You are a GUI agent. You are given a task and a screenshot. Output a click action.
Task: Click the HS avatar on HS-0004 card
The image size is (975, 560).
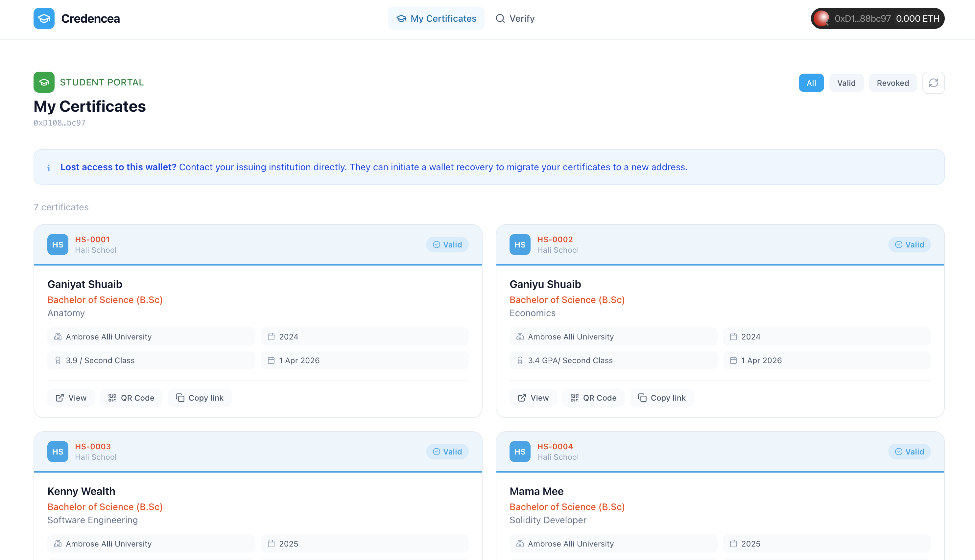click(520, 452)
